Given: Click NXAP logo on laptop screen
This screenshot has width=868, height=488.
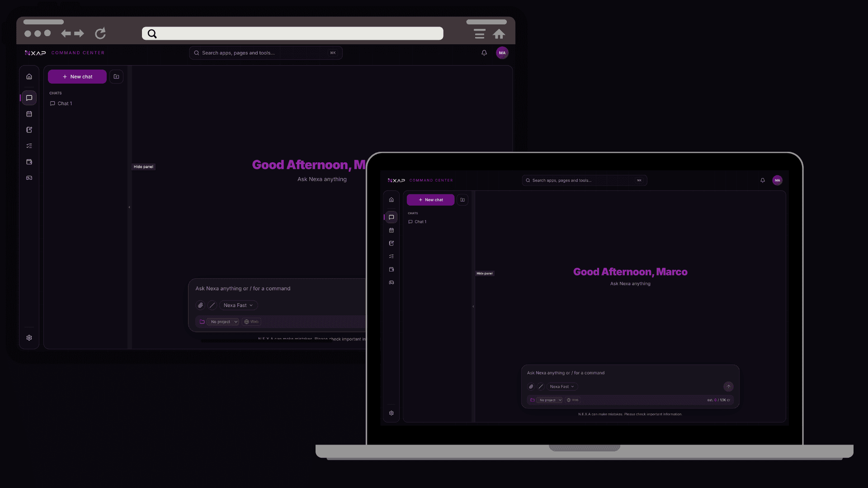Looking at the screenshot, I should (x=396, y=180).
